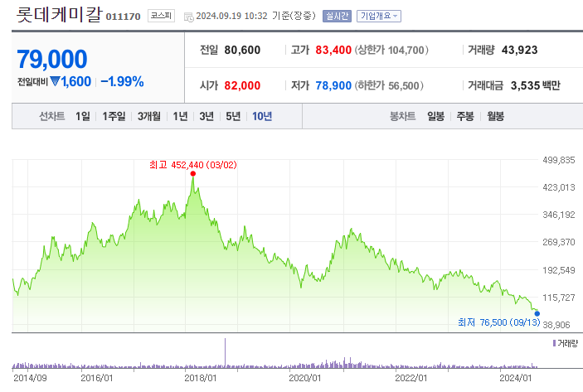Click the 2024/01 axis label

click(515, 378)
